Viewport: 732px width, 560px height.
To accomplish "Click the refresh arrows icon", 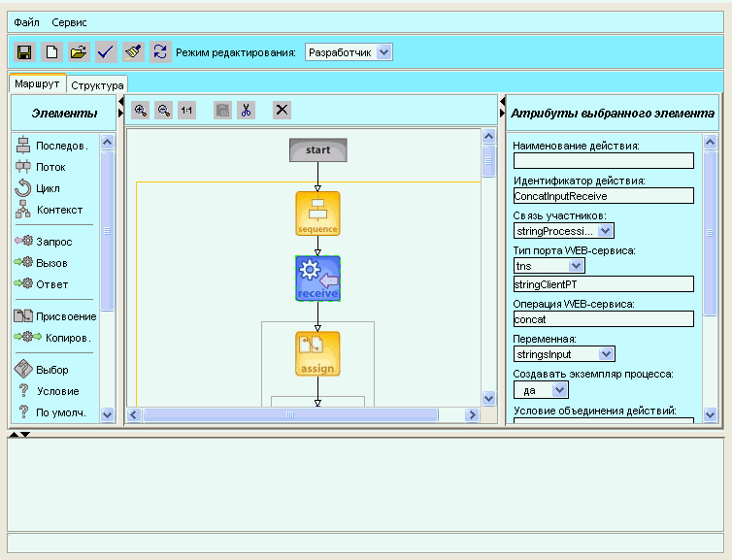I will coord(160,52).
